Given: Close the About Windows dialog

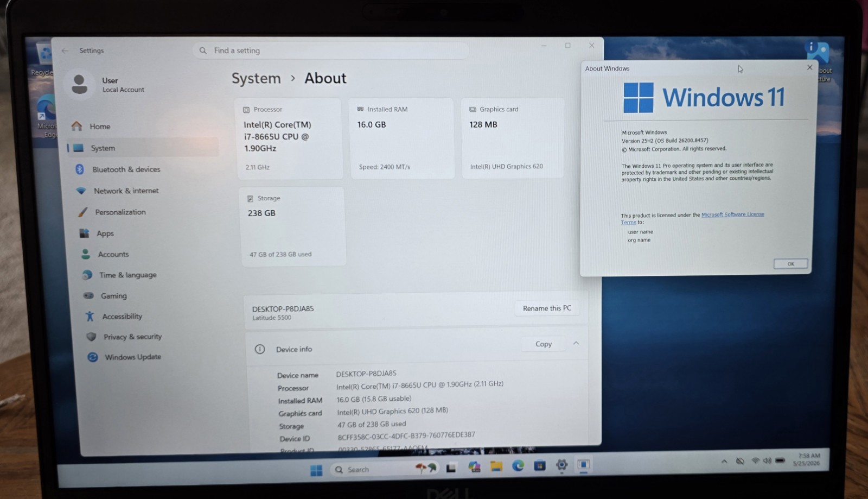Looking at the screenshot, I should (x=809, y=67).
